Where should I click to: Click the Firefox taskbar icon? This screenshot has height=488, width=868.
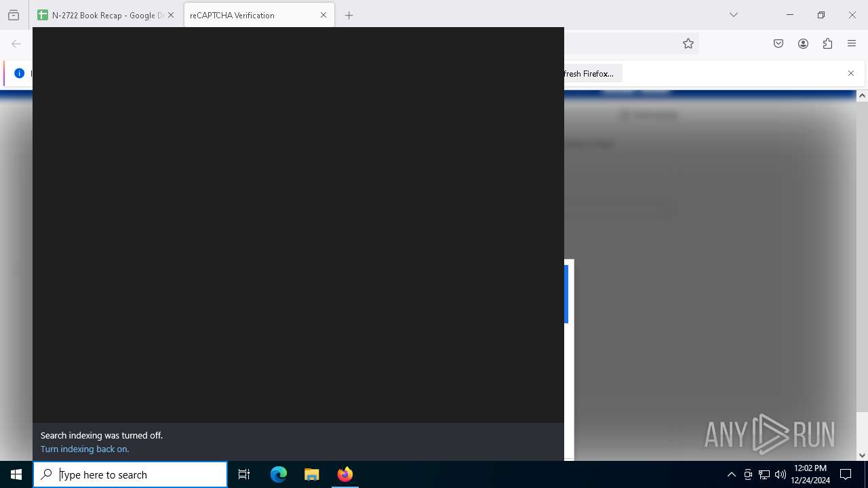point(344,474)
